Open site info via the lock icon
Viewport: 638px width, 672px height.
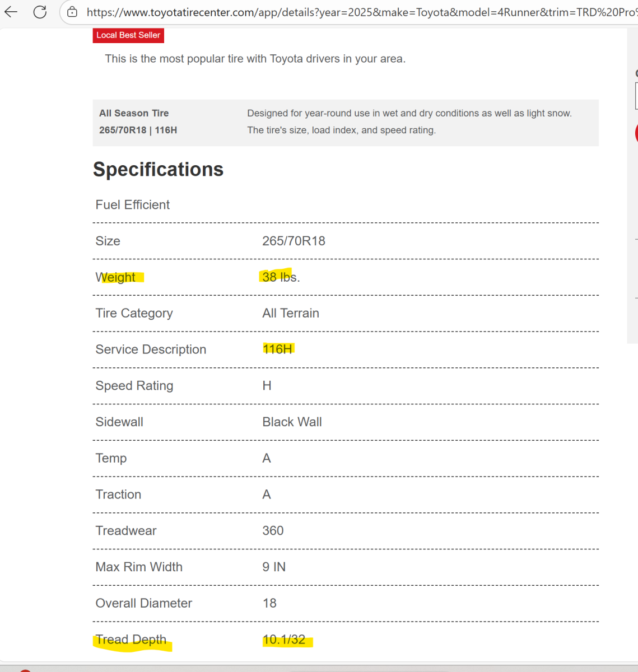click(72, 12)
